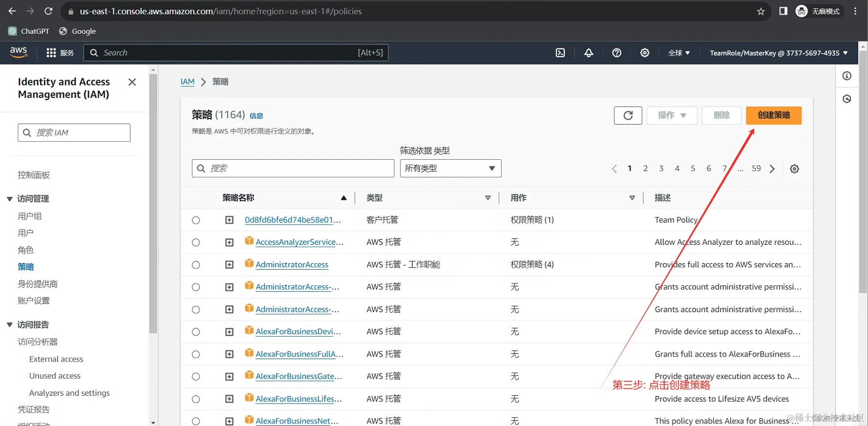This screenshot has width=868, height=426.
Task: Open 用户组 in IAM sidebar
Action: 30,216
